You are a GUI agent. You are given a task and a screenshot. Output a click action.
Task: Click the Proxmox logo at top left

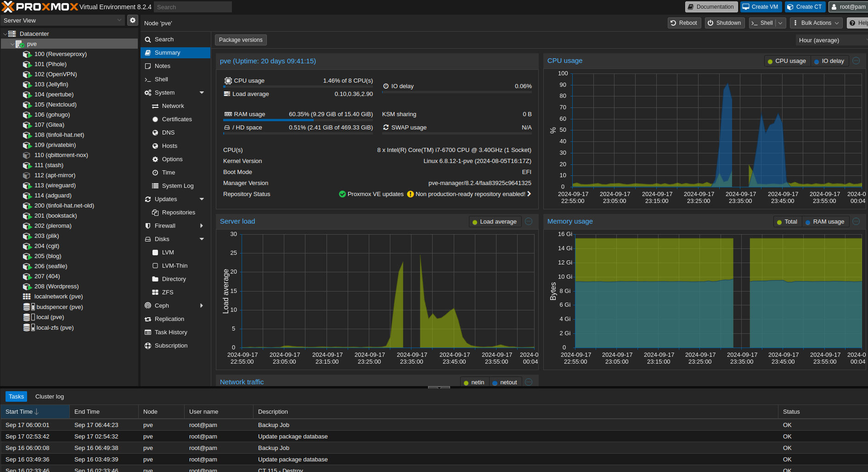40,7
